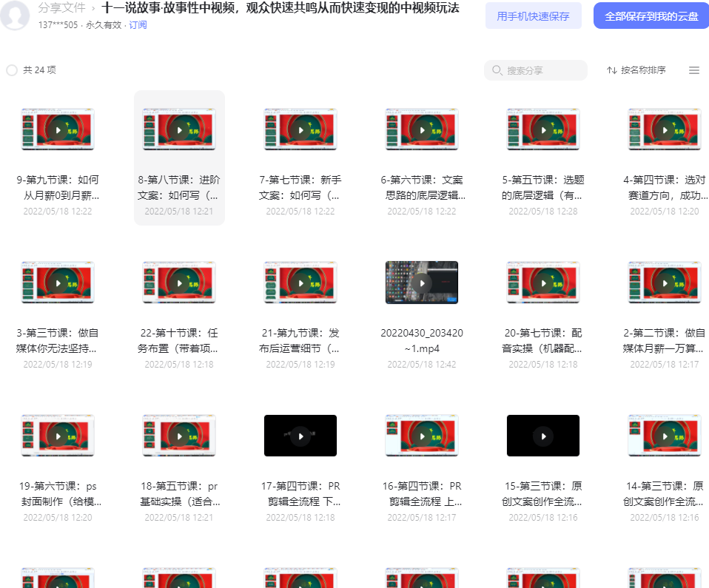Select file name 9-第九节课：如何从月薪0到月薪

click(58, 188)
